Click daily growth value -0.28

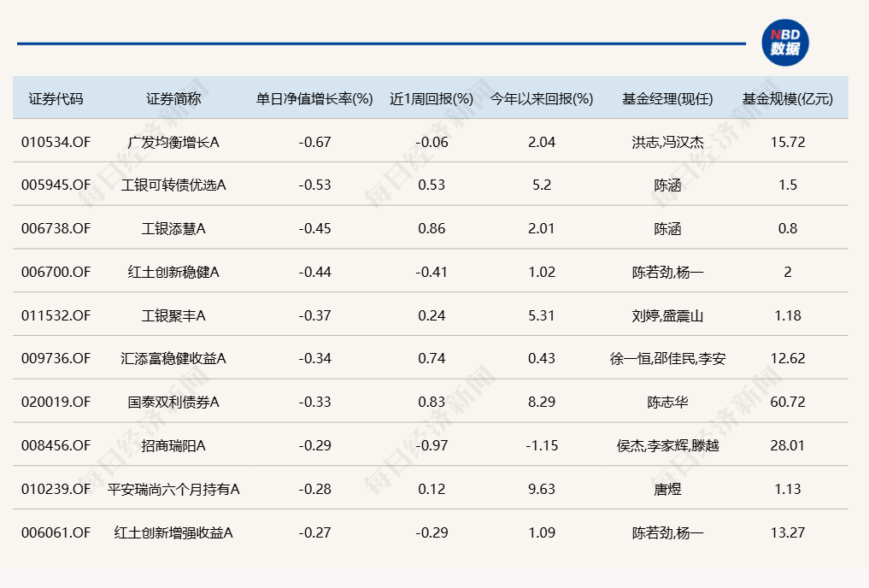point(314,489)
